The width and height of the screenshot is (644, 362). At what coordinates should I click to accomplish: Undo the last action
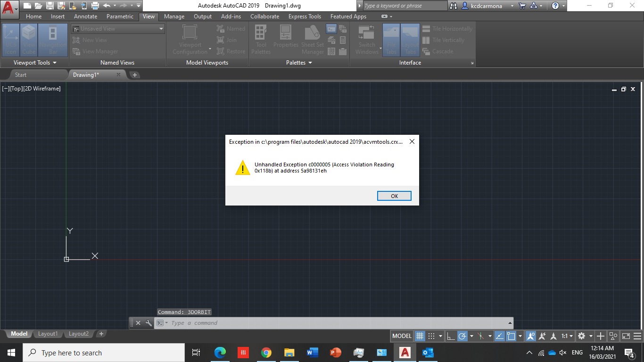tap(107, 6)
